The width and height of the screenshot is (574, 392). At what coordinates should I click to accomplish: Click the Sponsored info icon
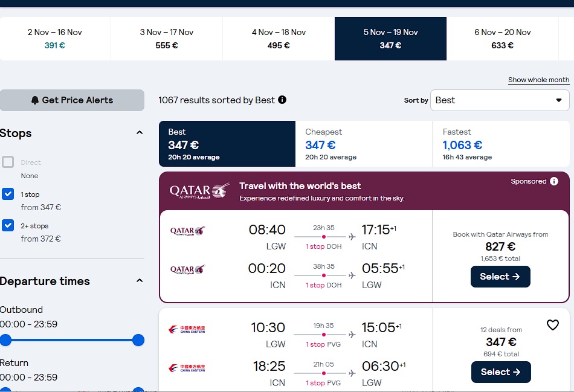point(554,181)
